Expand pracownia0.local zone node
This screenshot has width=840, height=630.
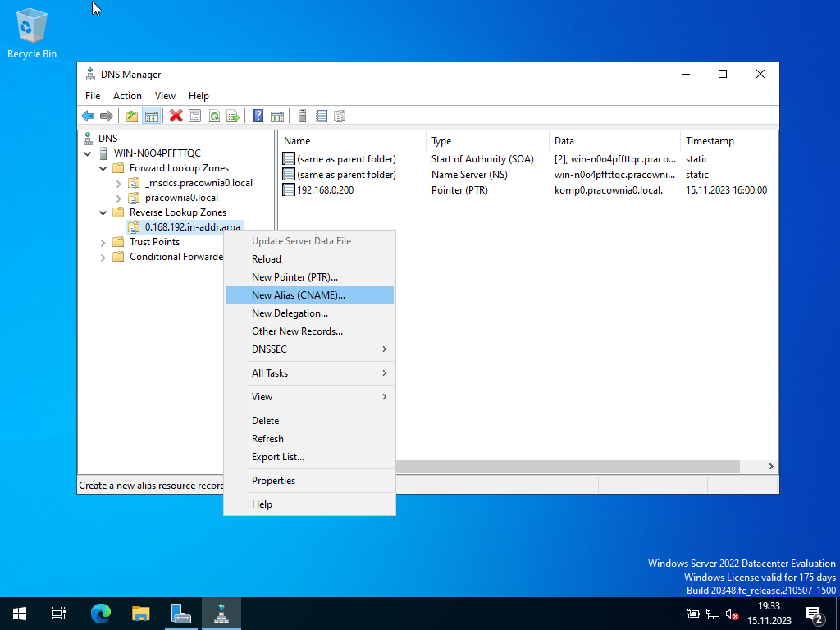click(x=118, y=199)
